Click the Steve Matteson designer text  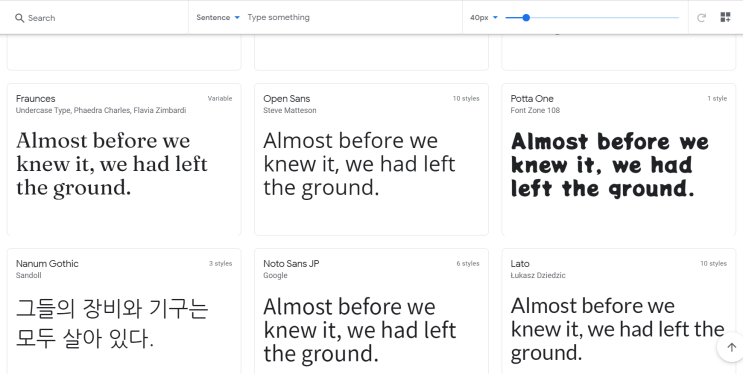[x=290, y=110]
